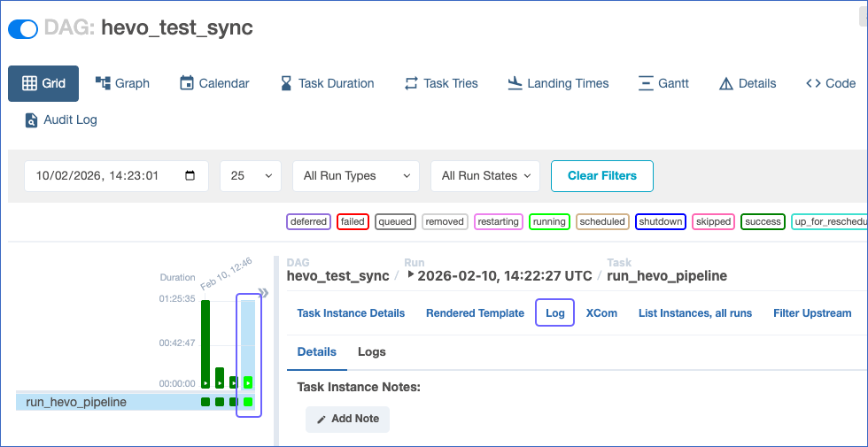Image resolution: width=868 pixels, height=447 pixels.
Task: Click the Graph tab's node icon
Action: pos(103,83)
